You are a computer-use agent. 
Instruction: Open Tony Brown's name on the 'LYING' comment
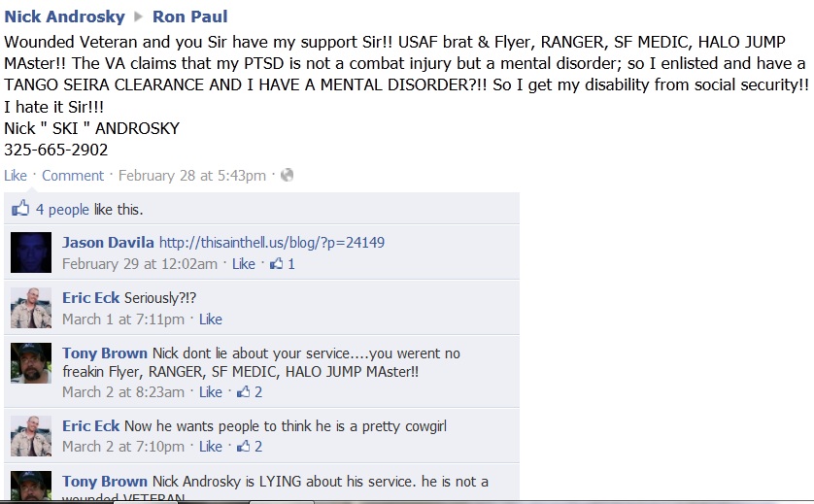105,481
